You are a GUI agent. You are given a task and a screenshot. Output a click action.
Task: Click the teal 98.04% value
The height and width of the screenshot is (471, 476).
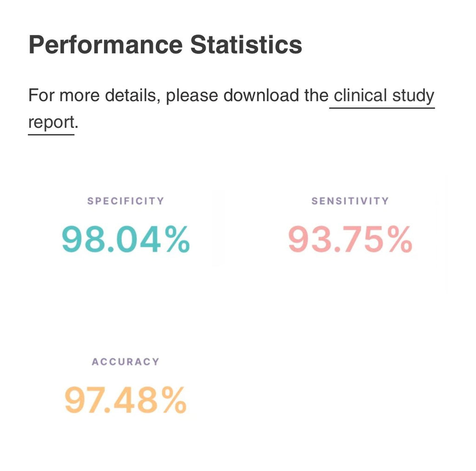(x=126, y=239)
